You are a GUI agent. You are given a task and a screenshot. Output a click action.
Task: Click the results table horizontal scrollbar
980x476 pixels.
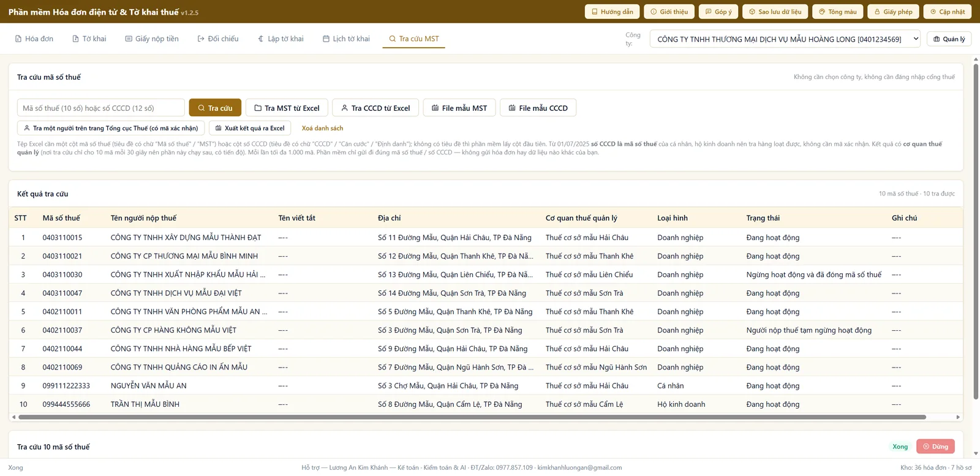pyautogui.click(x=472, y=417)
